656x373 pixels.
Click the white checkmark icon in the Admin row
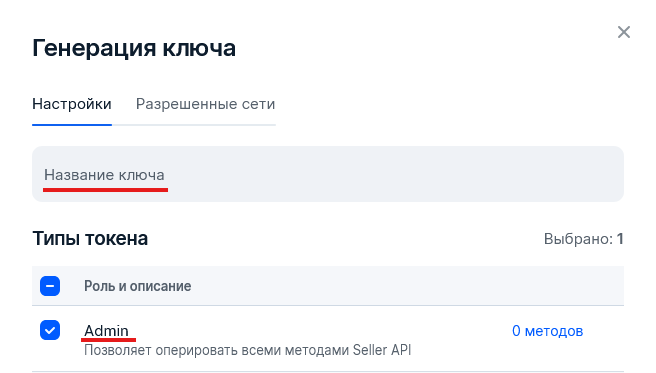pos(50,330)
